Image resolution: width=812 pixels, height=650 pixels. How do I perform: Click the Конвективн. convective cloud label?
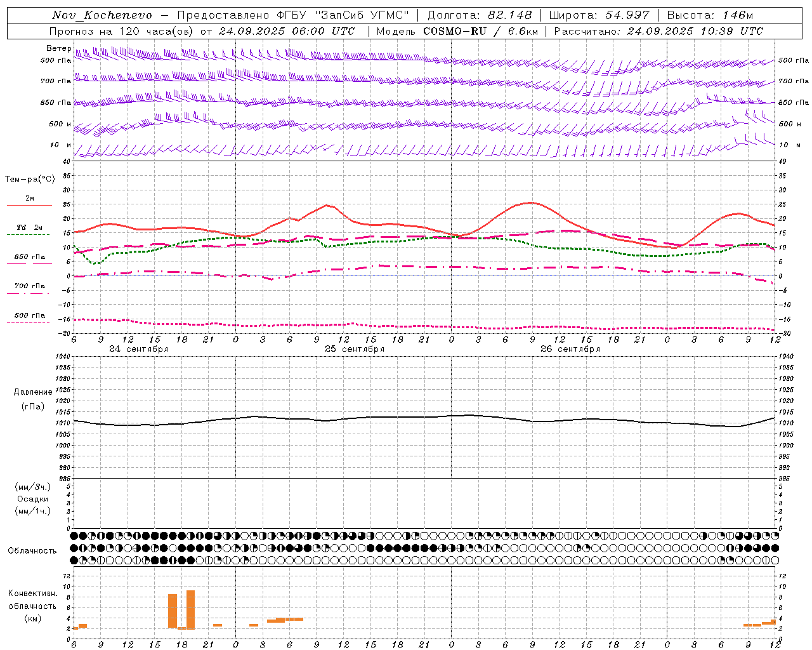33,594
